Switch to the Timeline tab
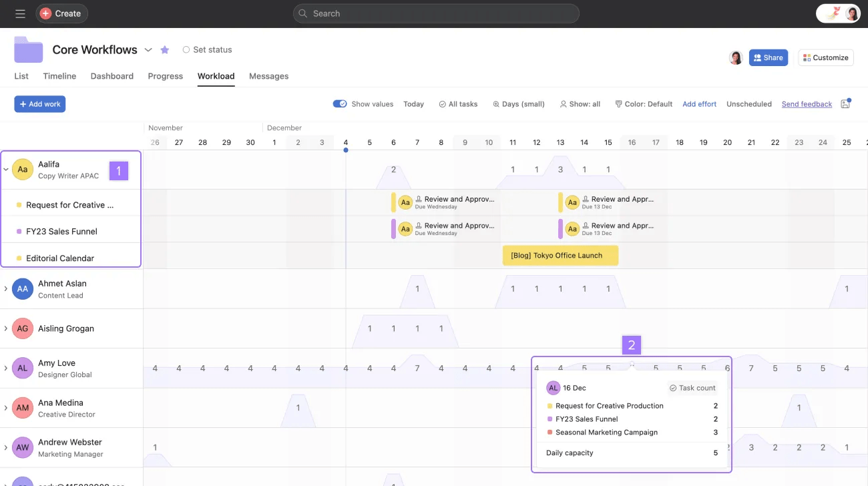 tap(59, 75)
